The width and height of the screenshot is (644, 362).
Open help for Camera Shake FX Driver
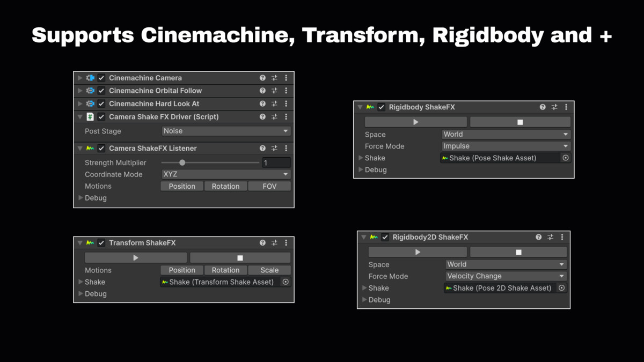[262, 116]
